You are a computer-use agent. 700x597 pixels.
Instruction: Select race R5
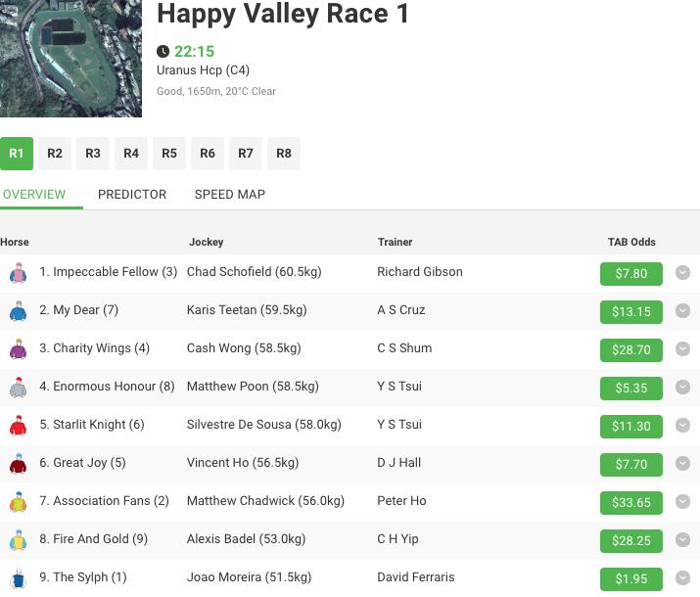(169, 154)
